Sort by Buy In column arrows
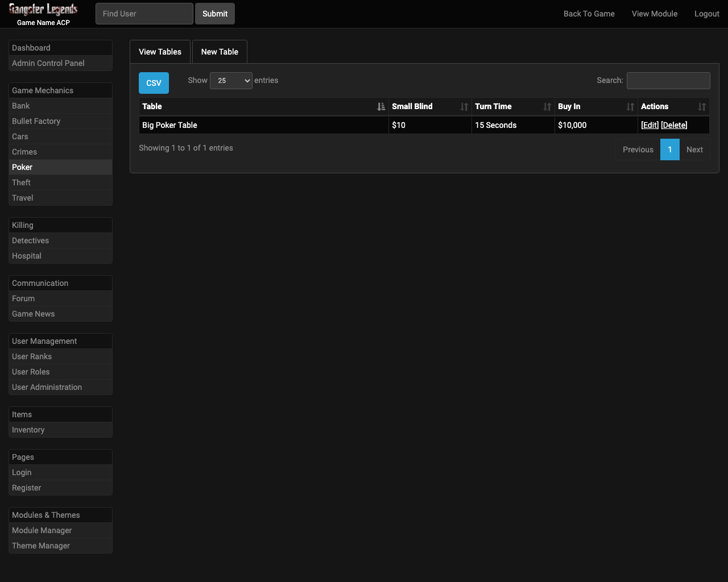 (630, 107)
